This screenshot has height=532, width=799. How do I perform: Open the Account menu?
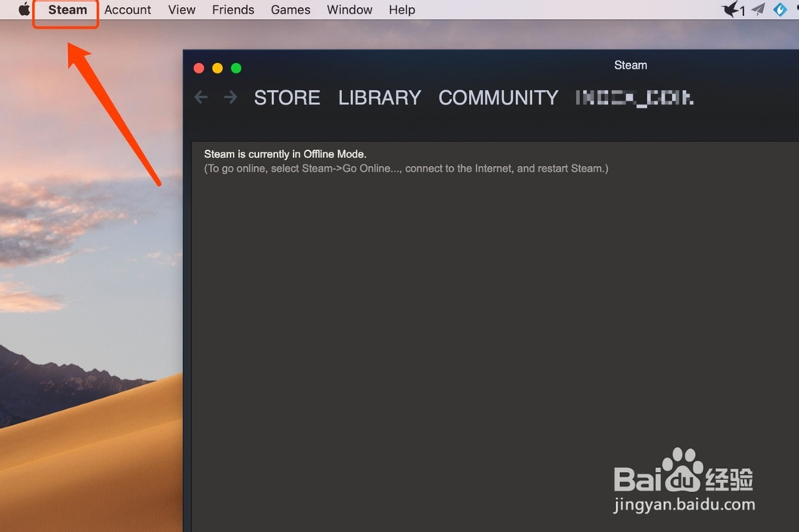click(127, 10)
